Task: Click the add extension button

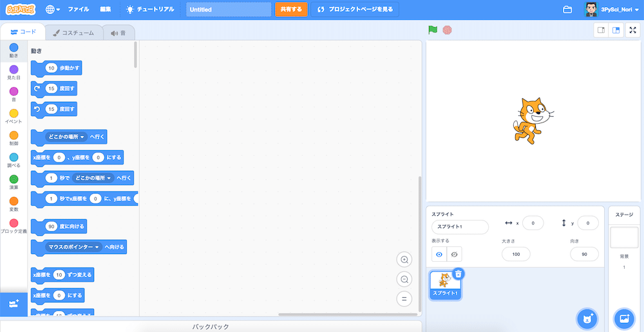Action: point(14,304)
